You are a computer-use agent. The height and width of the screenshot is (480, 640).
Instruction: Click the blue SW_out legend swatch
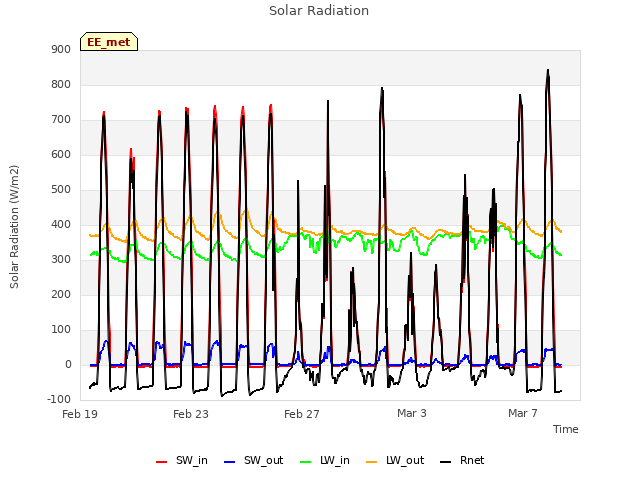click(230, 462)
